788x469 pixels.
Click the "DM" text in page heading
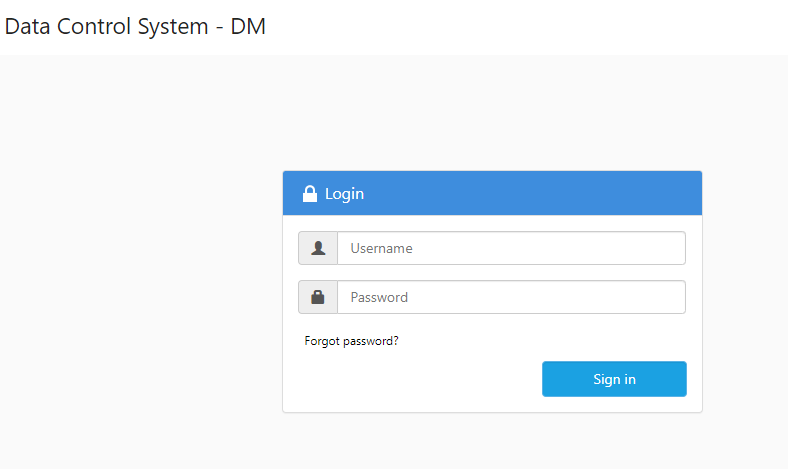coord(248,27)
